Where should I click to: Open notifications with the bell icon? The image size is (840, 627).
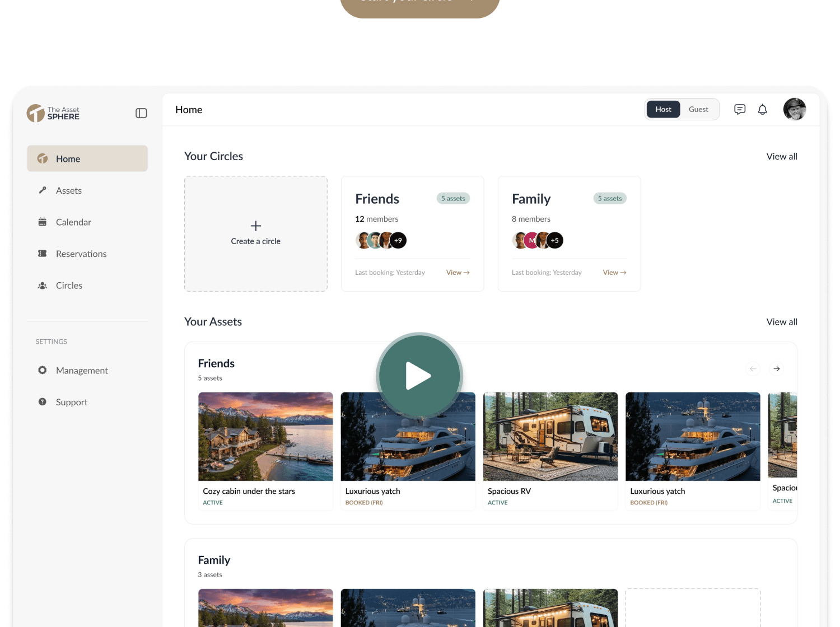[x=763, y=109]
